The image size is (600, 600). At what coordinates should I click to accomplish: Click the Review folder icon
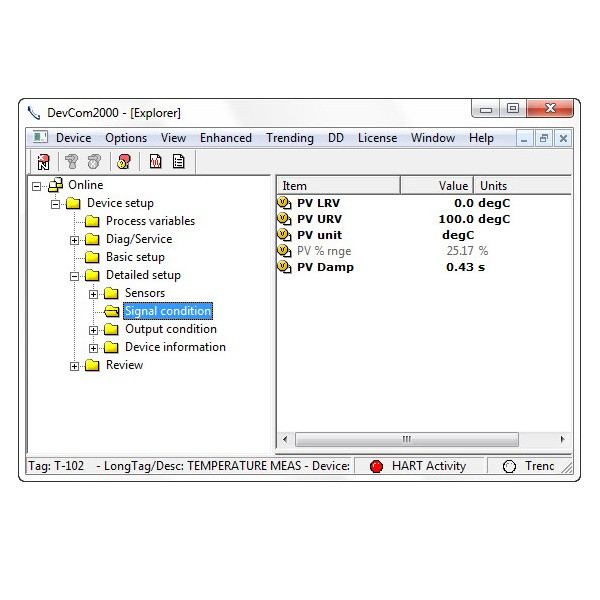pyautogui.click(x=92, y=365)
